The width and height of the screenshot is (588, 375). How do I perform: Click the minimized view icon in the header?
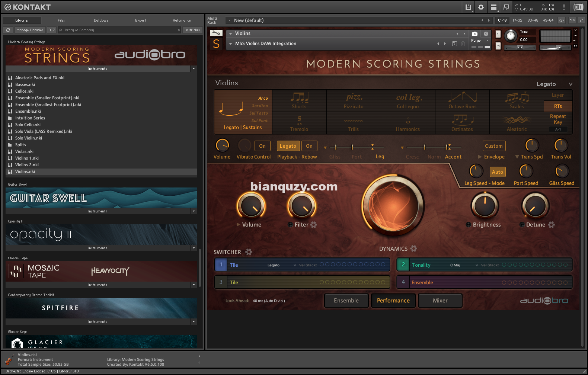pos(506,7)
